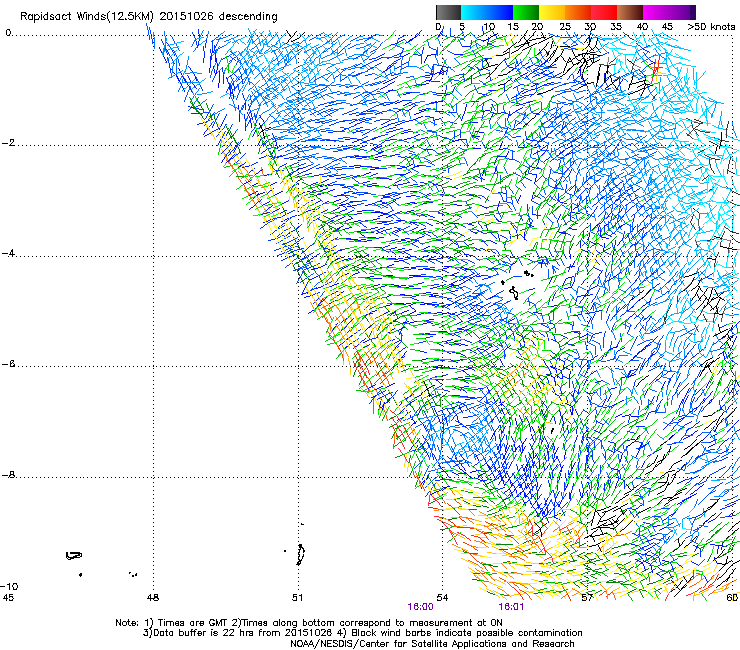This screenshot has height=650, width=740.
Task: Click the latitude axis label '-4'
Action: click(x=8, y=253)
